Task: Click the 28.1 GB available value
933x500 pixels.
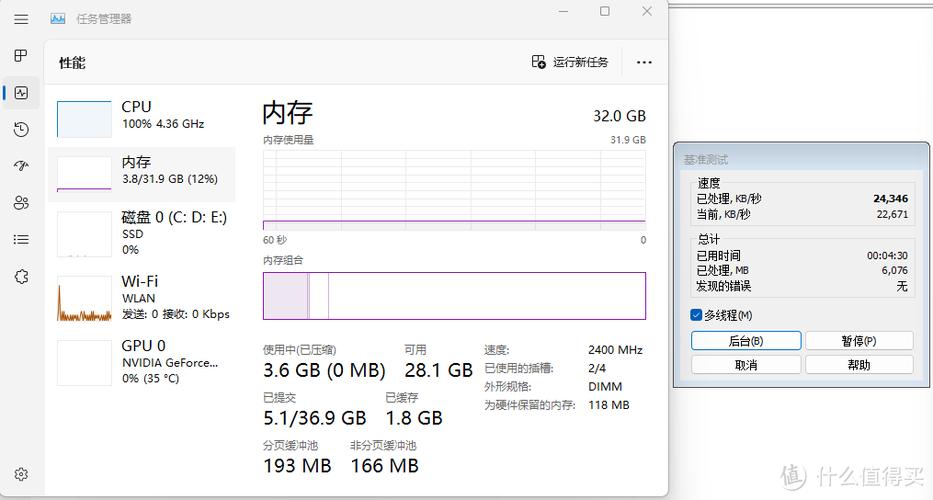Action: (439, 370)
